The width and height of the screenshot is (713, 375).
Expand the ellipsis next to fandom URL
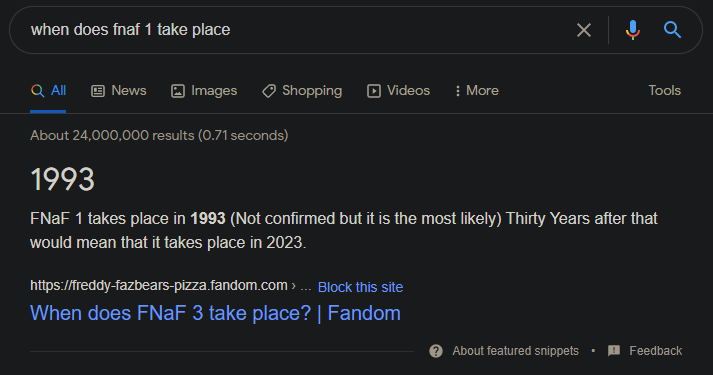point(306,286)
